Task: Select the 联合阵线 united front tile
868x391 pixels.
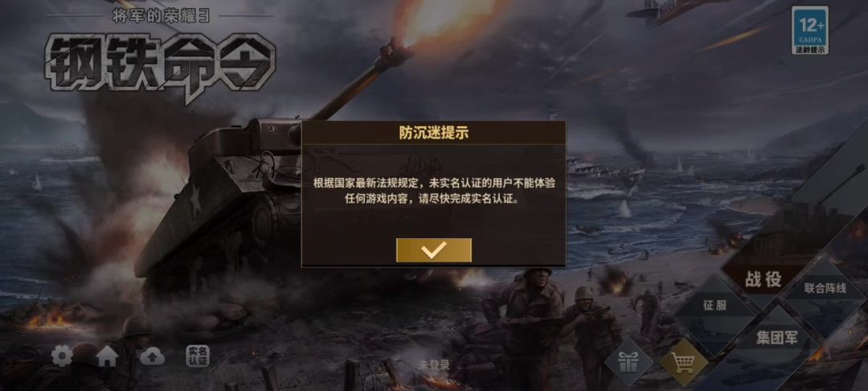Action: tap(825, 289)
